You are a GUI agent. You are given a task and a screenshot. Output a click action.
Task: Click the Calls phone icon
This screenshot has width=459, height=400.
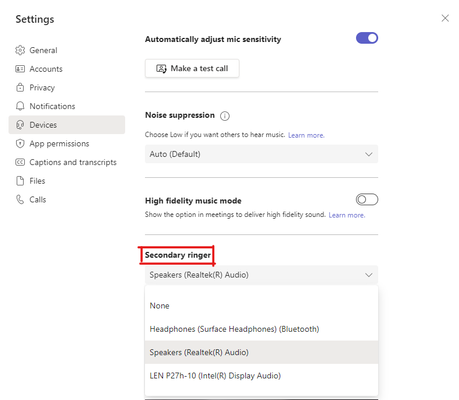[20, 200]
